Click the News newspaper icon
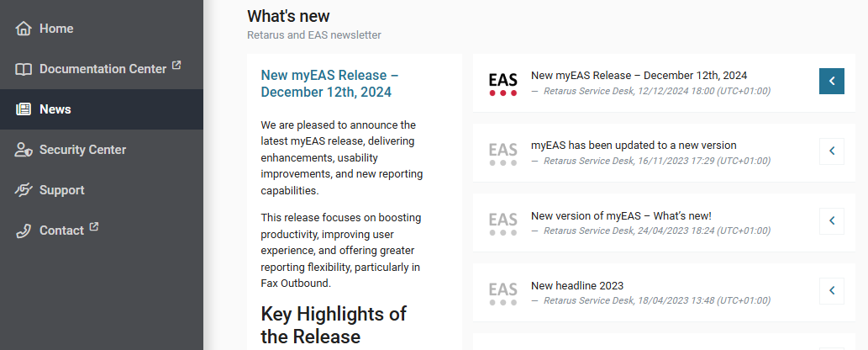The height and width of the screenshot is (350, 868). (24, 109)
